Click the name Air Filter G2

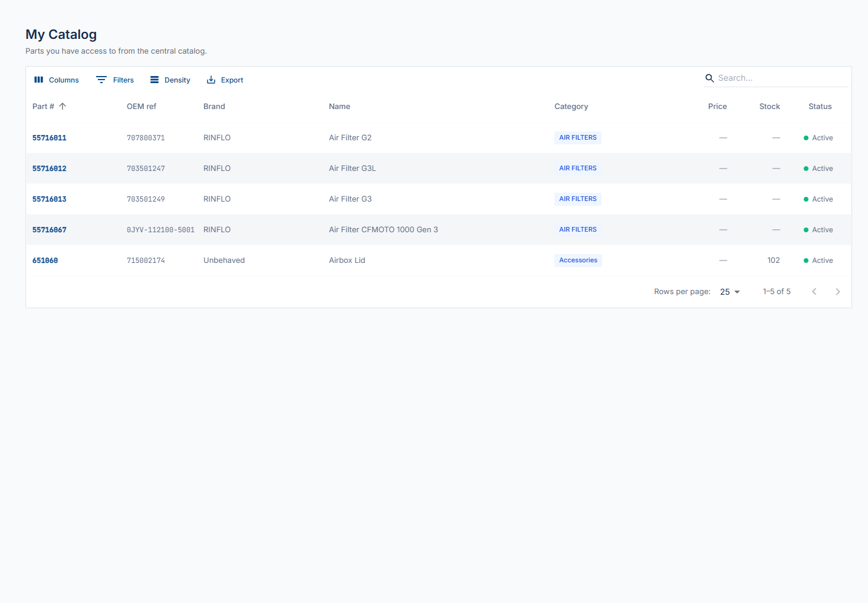(x=350, y=137)
